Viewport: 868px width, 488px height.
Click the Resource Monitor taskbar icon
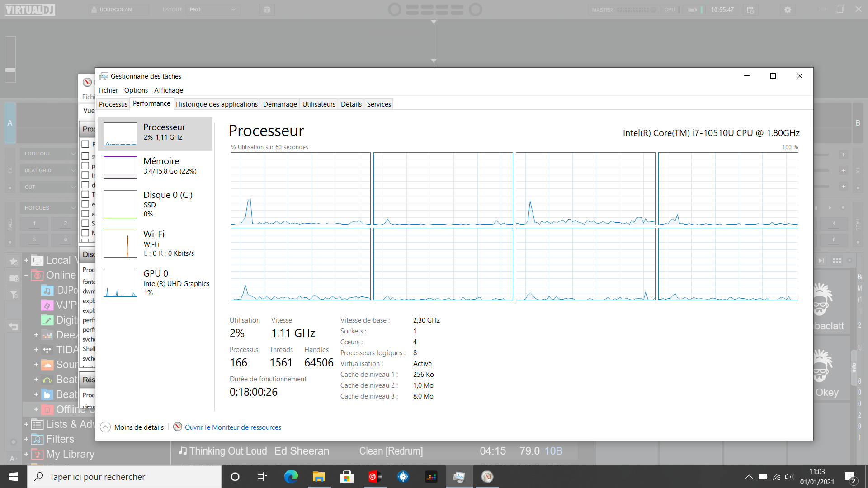(x=487, y=477)
